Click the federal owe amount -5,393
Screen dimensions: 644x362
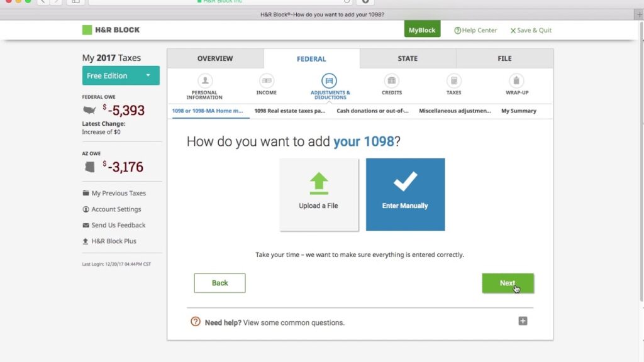124,110
